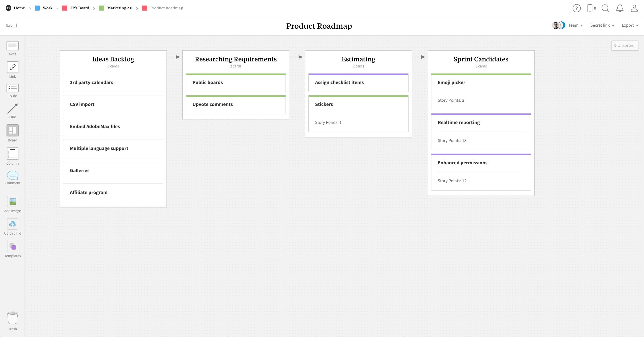Select the CSV import card
Viewport: 644px width, 337px height.
click(113, 104)
